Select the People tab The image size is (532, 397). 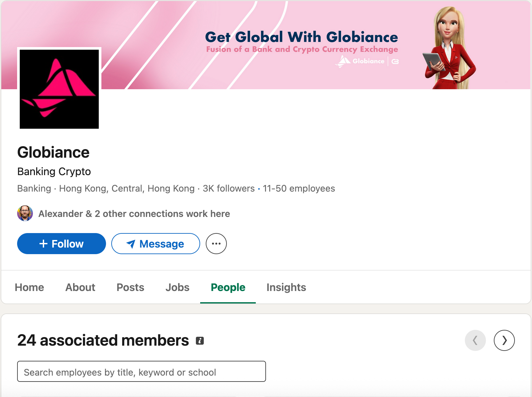(228, 287)
